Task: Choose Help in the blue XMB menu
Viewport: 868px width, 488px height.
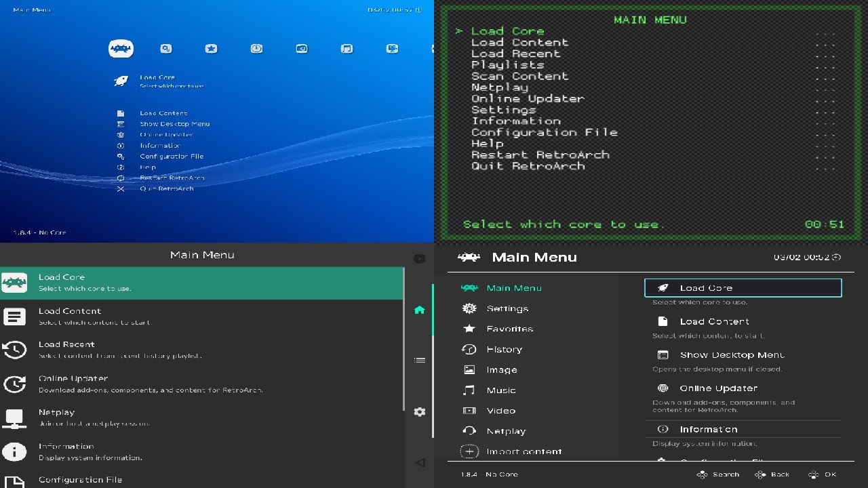Action: pyautogui.click(x=148, y=167)
